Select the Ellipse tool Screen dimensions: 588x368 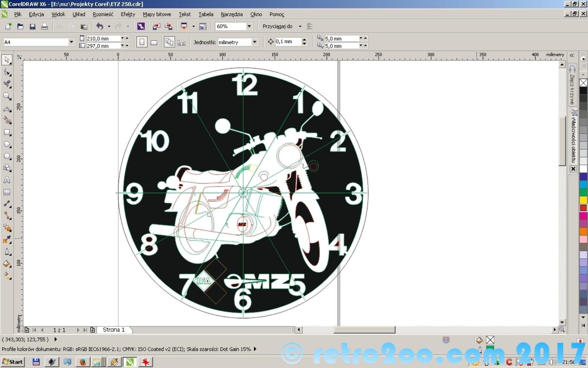coord(7,144)
